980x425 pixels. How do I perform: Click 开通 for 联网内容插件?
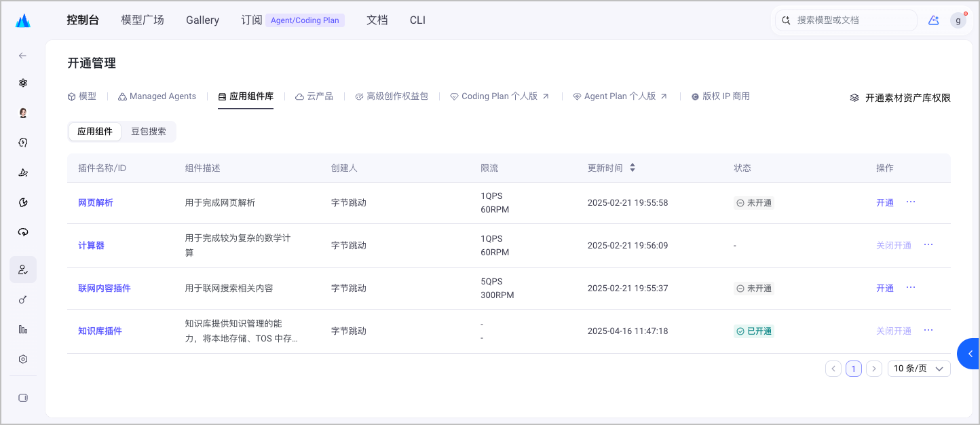coord(885,289)
